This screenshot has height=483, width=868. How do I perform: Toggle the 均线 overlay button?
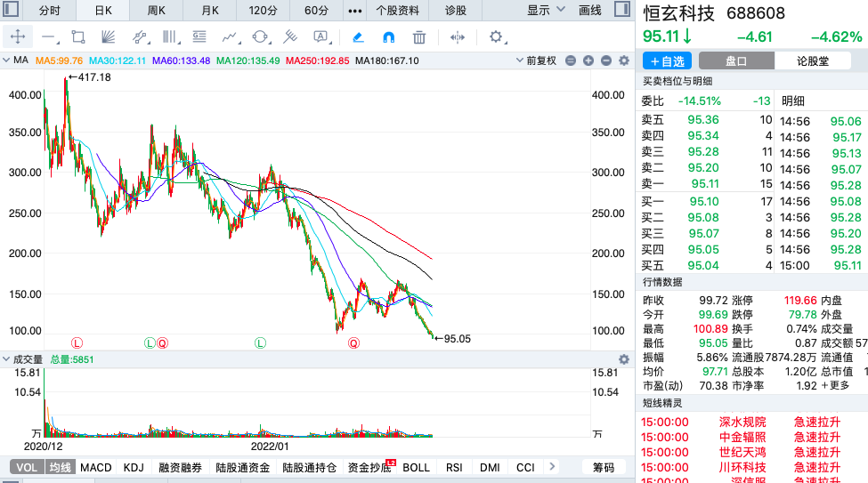60,468
